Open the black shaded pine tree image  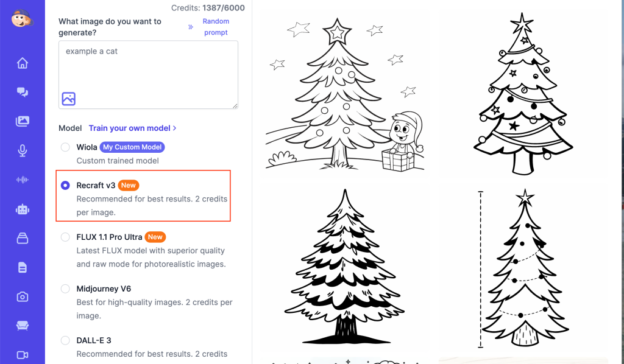point(345,267)
